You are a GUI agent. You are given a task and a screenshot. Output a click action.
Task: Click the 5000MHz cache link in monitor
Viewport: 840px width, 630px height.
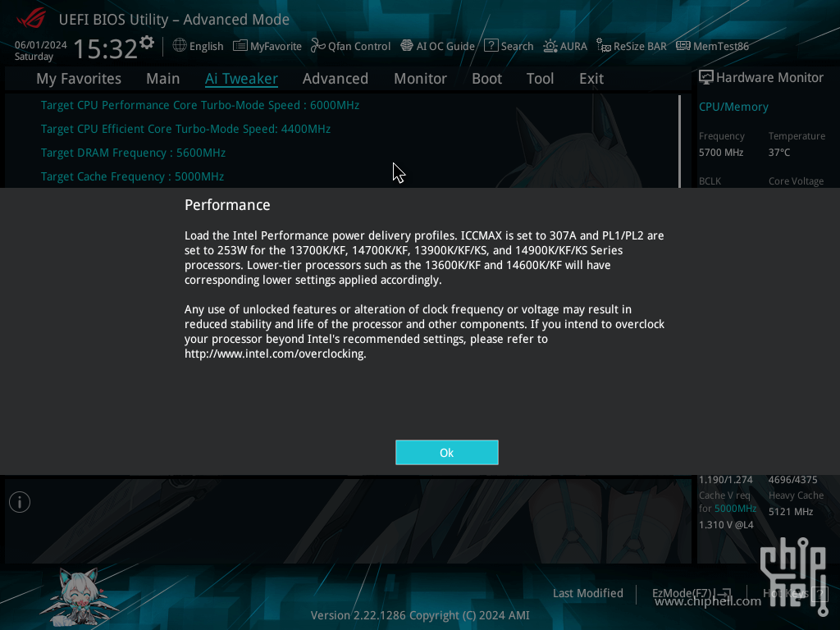click(735, 509)
